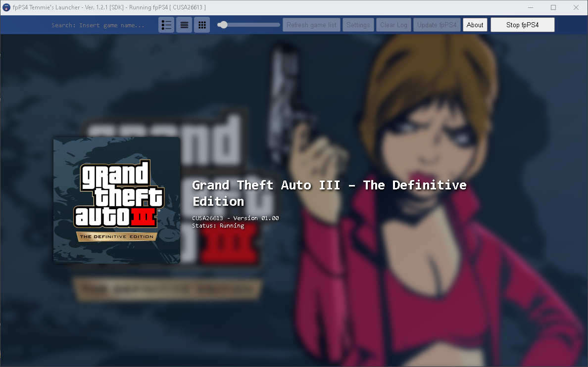Open the About dialog
588x367 pixels.
pos(475,24)
